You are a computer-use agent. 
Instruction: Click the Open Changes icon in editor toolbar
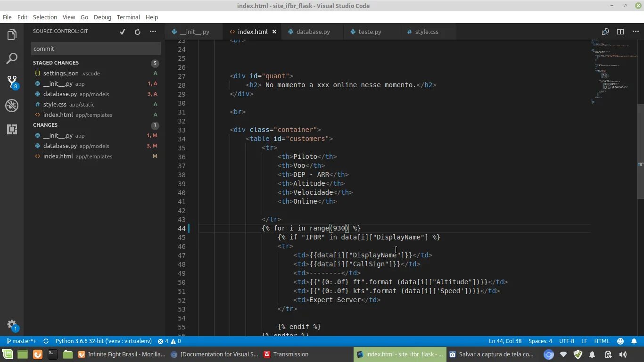(605, 32)
